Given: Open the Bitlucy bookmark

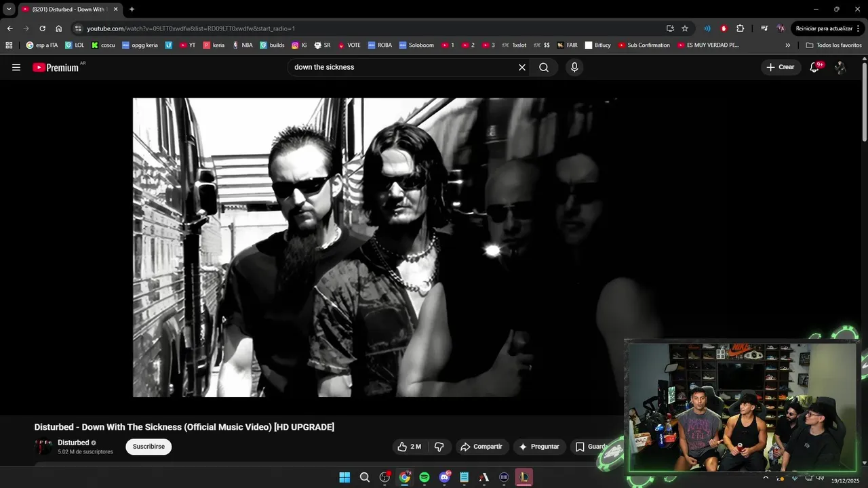Looking at the screenshot, I should click(x=598, y=45).
